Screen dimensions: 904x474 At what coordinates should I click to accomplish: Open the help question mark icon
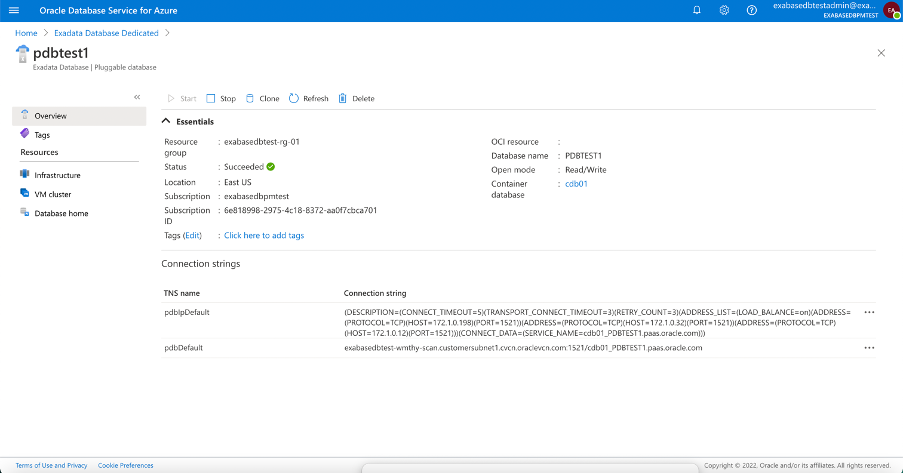tap(752, 10)
